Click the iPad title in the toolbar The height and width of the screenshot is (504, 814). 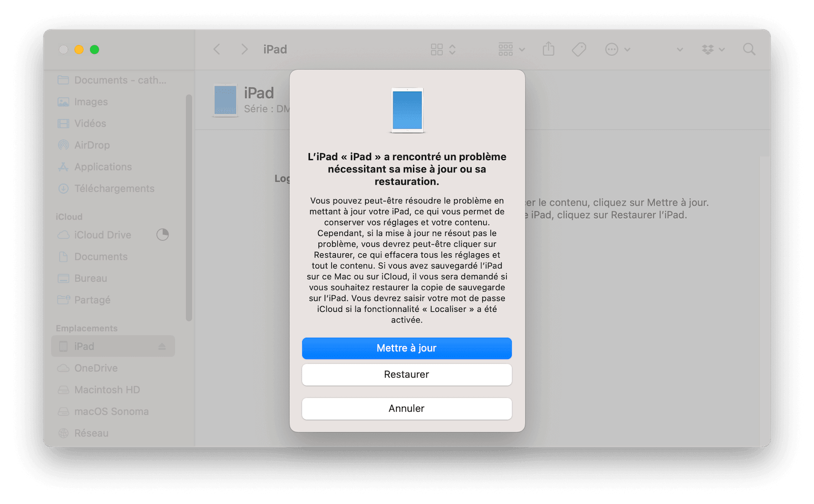click(x=275, y=49)
